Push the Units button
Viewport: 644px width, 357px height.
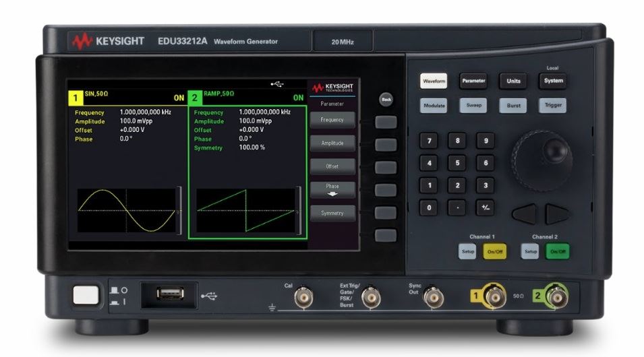513,81
